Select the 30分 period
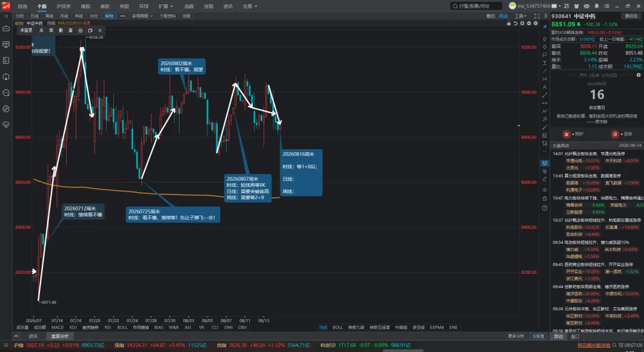The width and height of the screenshot is (644, 352). click(x=94, y=16)
